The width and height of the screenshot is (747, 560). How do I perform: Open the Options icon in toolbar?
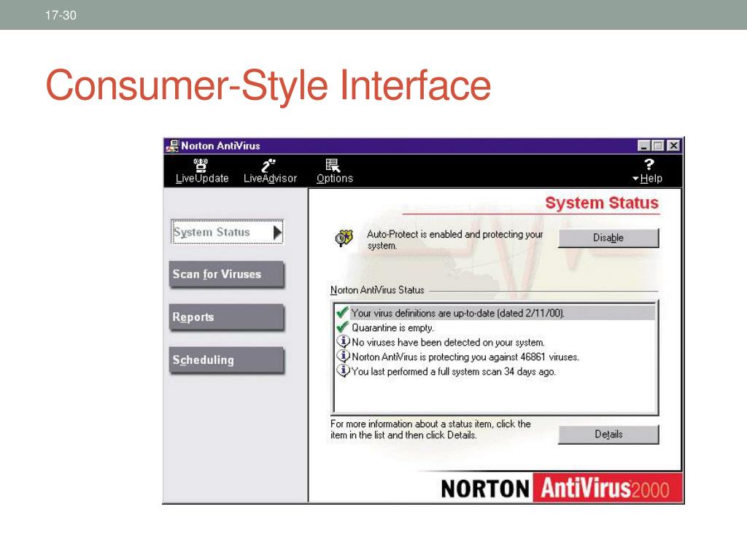pyautogui.click(x=333, y=166)
